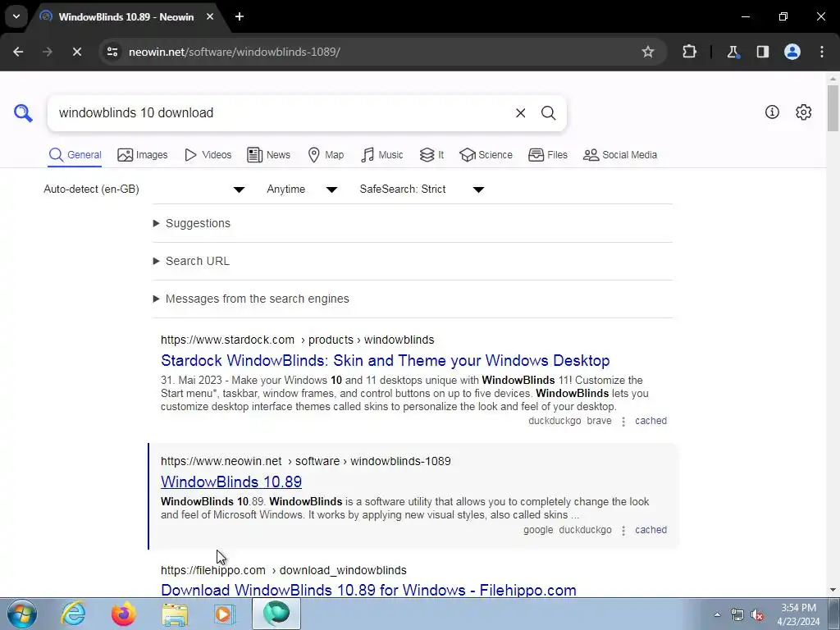Close the WindowBlinds 10.89 tab
Viewport: 840px width, 630px height.
(x=210, y=16)
